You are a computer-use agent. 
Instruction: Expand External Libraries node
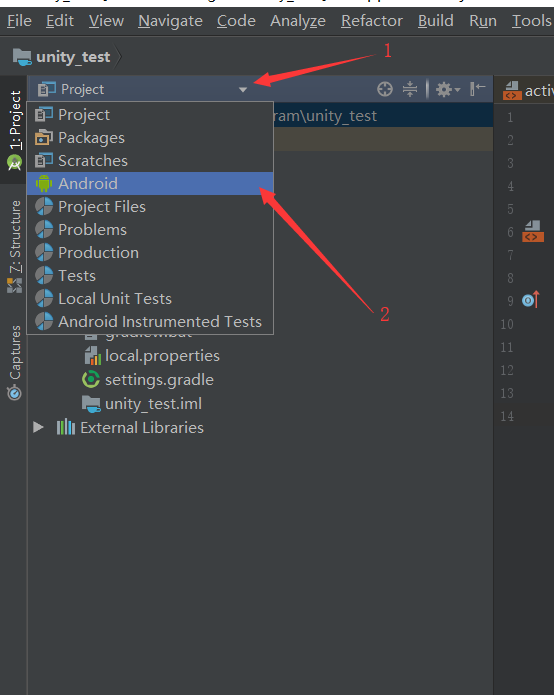pos(39,427)
